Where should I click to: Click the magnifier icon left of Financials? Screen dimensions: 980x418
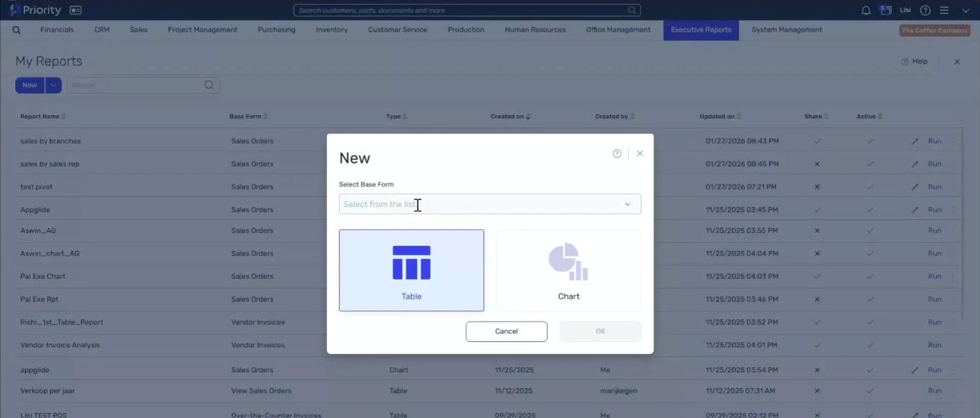16,30
